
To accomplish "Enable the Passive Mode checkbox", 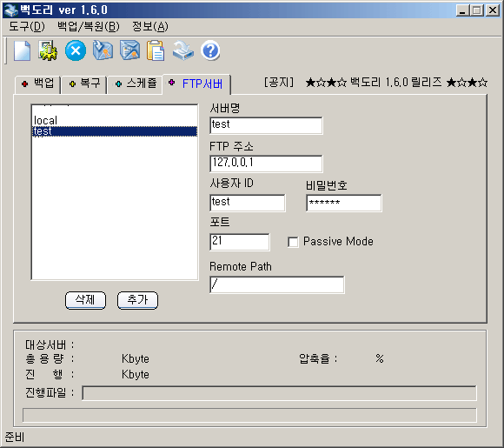I will tap(293, 242).
